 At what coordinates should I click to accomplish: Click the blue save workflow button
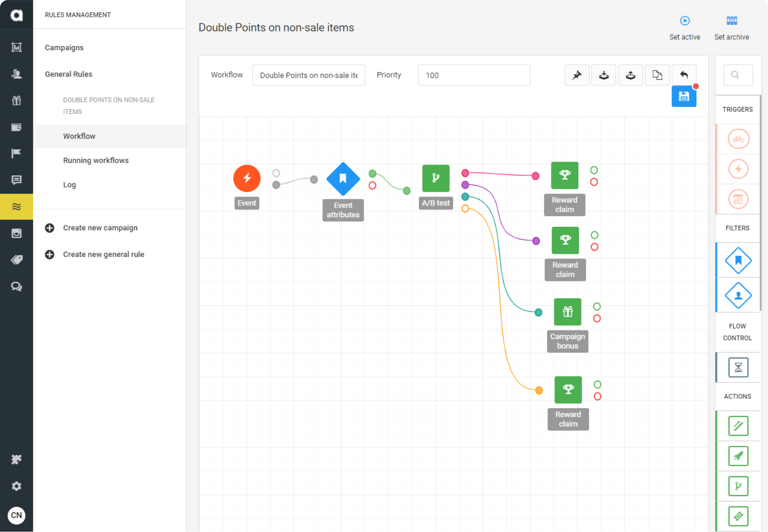[x=684, y=97]
